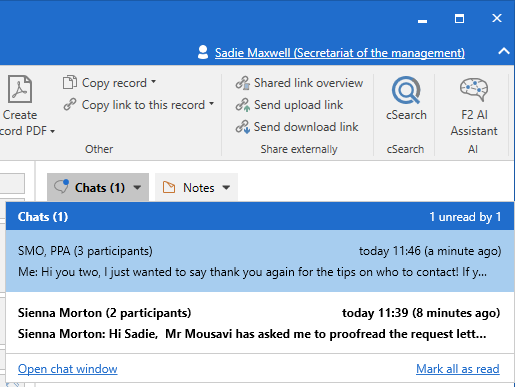
Task: Open the Sienna Morton chat
Action: click(x=260, y=323)
